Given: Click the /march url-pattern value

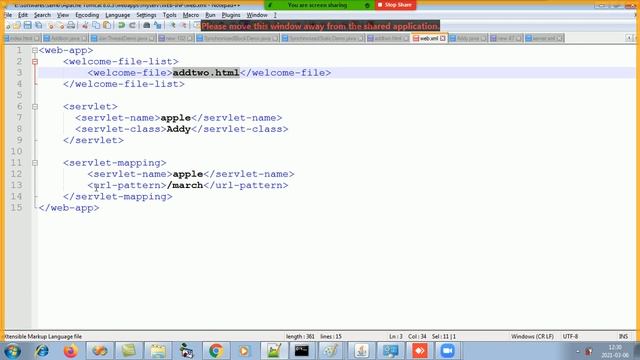Looking at the screenshot, I should click(x=185, y=185).
